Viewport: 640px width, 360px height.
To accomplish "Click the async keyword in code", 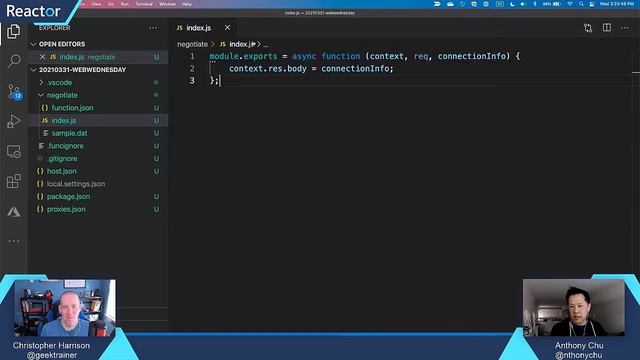I will [304, 56].
